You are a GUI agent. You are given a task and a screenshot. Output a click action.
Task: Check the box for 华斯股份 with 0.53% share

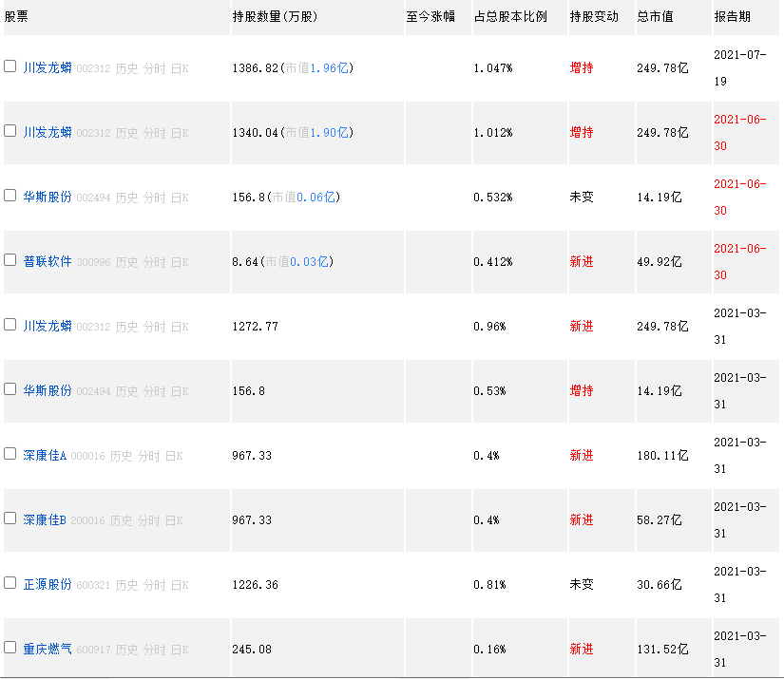point(10,388)
